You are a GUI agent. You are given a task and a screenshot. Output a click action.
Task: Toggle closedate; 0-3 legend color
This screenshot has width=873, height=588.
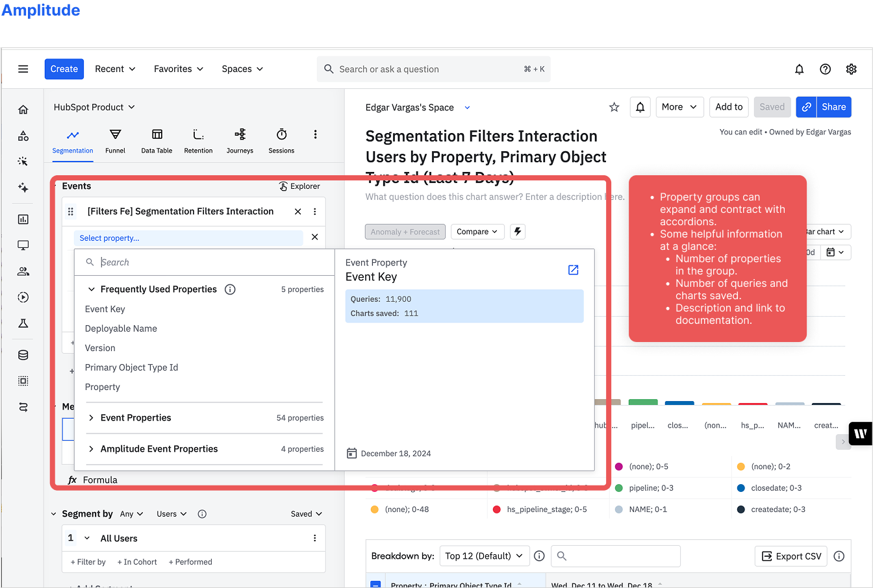[741, 488]
